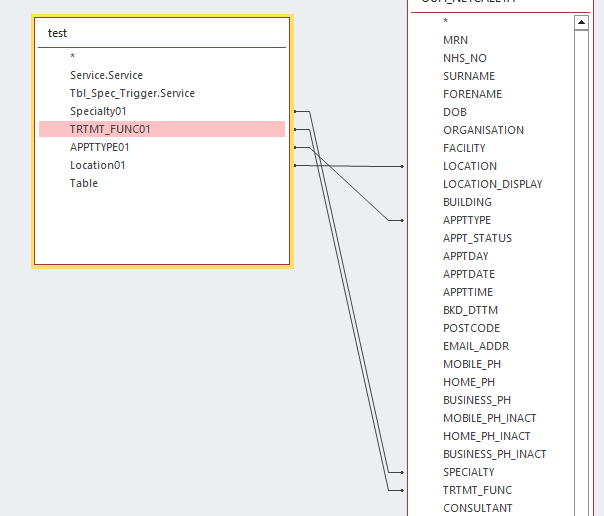Select the LOCATION_DISPLAY field
Viewport: 604px width, 516px height.
click(x=493, y=184)
